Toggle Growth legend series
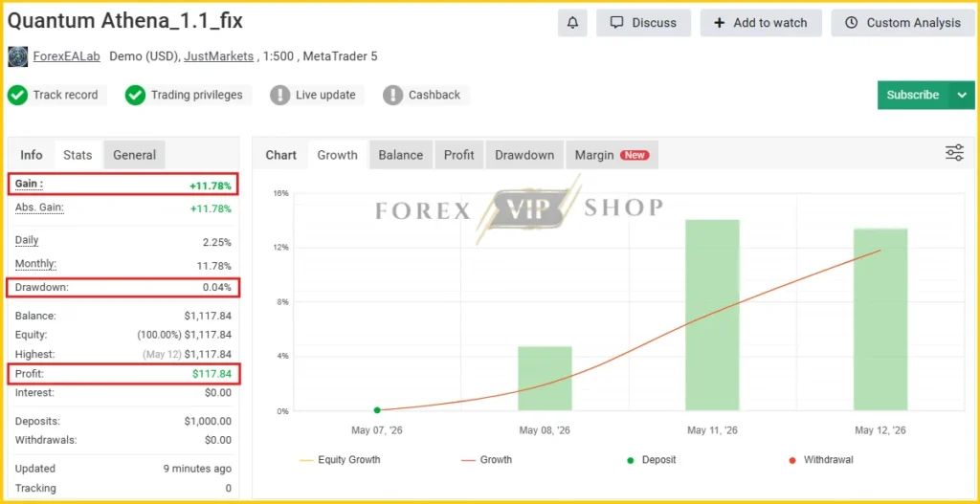This screenshot has height=504, width=980. pyautogui.click(x=486, y=460)
